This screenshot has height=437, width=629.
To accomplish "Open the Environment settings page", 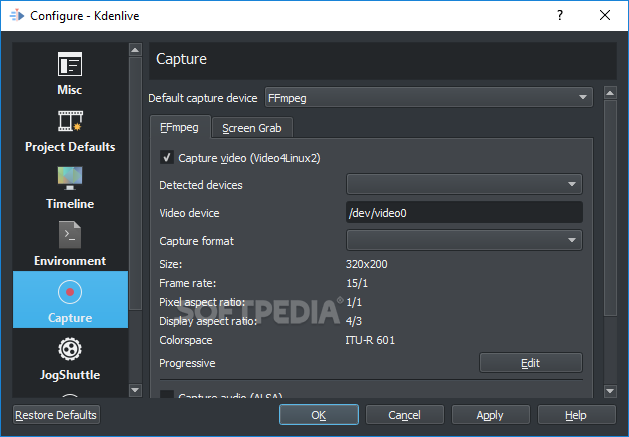I will point(70,243).
